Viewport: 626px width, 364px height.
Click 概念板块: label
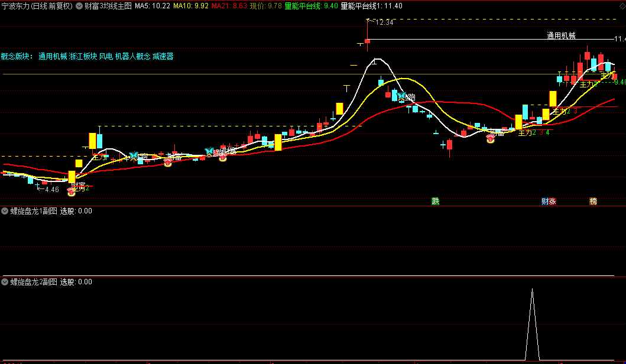(x=17, y=56)
